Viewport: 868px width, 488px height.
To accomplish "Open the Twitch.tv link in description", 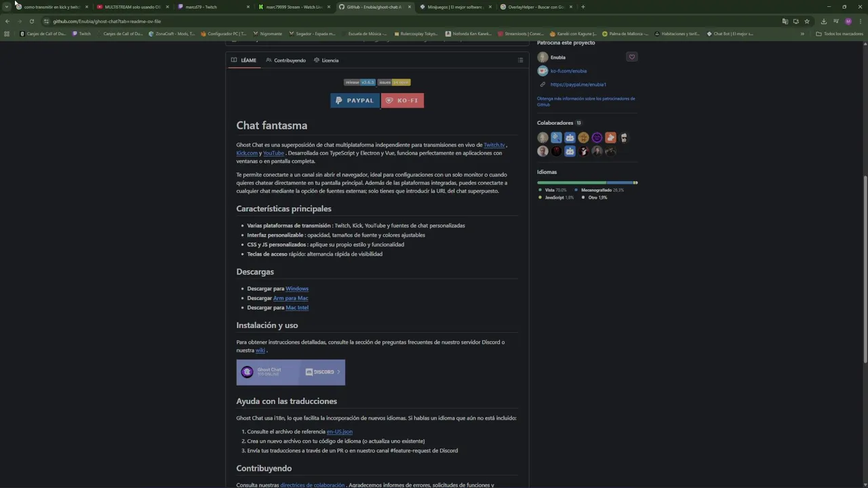I will 494,145.
